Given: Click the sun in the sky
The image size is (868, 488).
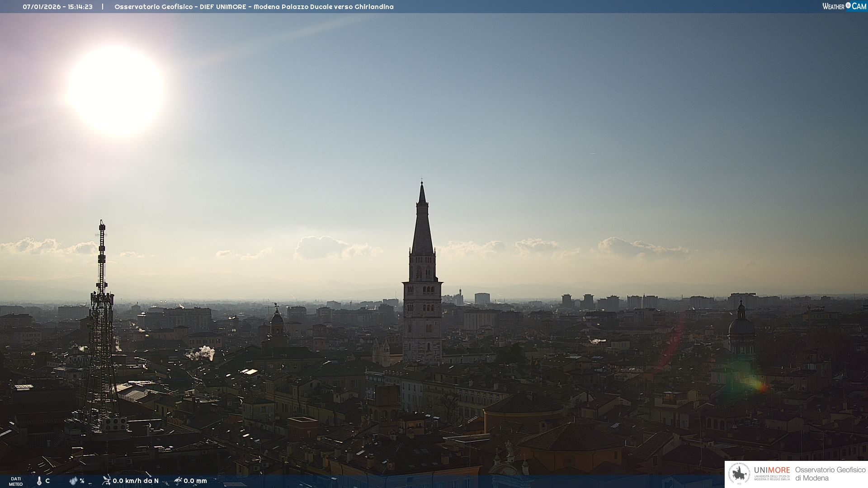Looking at the screenshot, I should pos(116,90).
